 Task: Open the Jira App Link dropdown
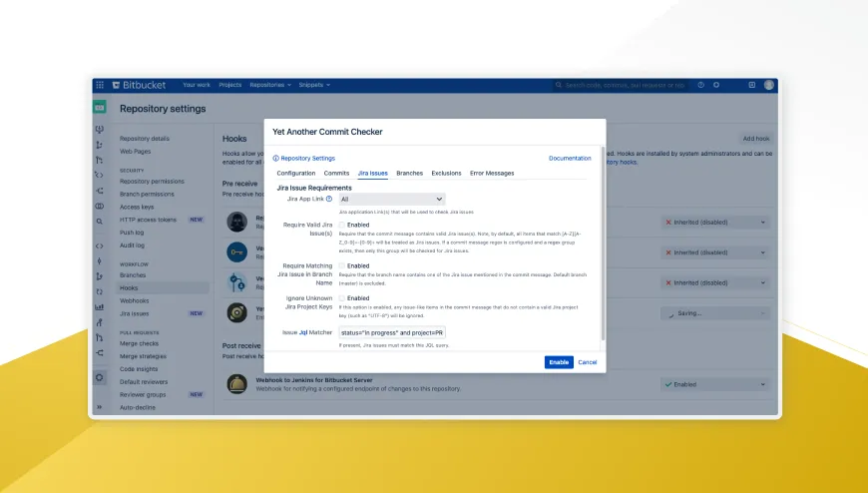pos(391,200)
